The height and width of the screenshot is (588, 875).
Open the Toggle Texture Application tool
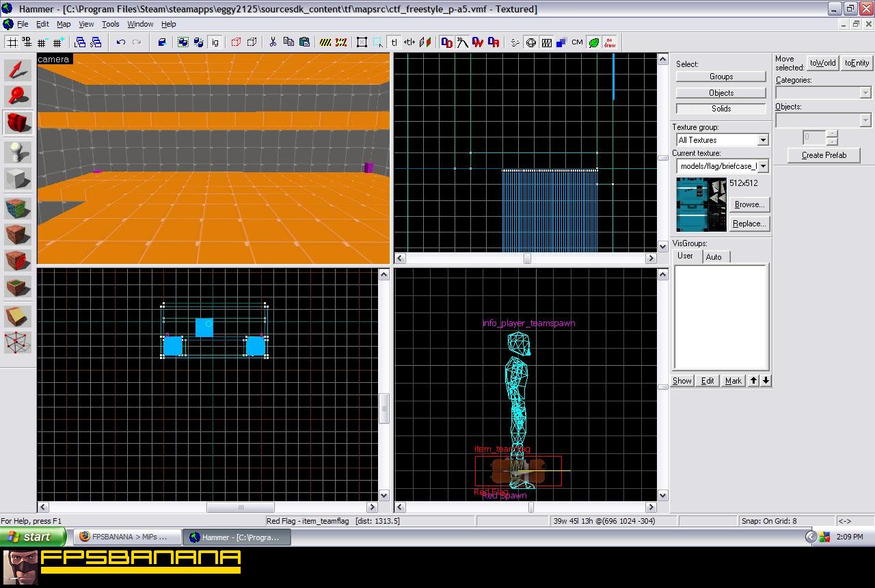tap(18, 209)
